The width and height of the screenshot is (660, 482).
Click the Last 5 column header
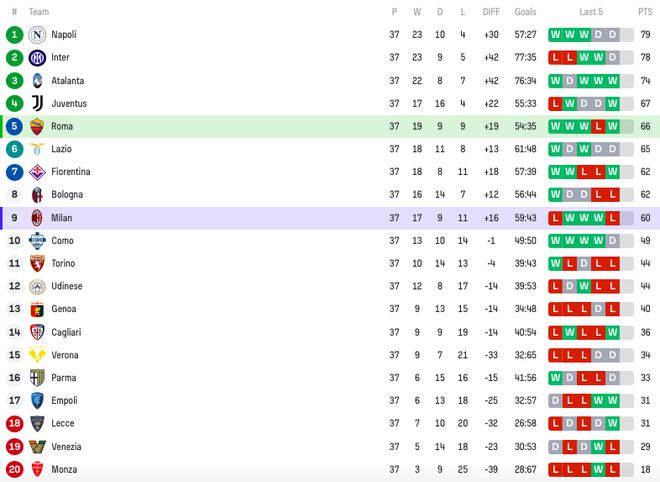(x=591, y=12)
